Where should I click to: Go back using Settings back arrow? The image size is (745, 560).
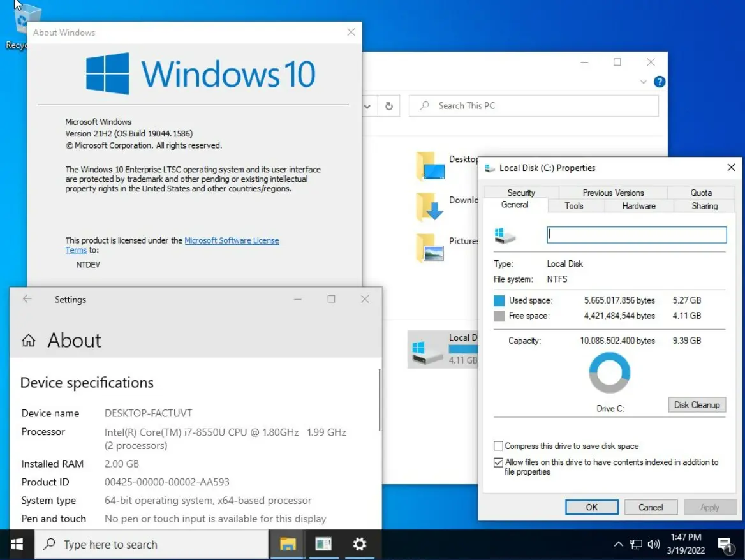pos(27,298)
